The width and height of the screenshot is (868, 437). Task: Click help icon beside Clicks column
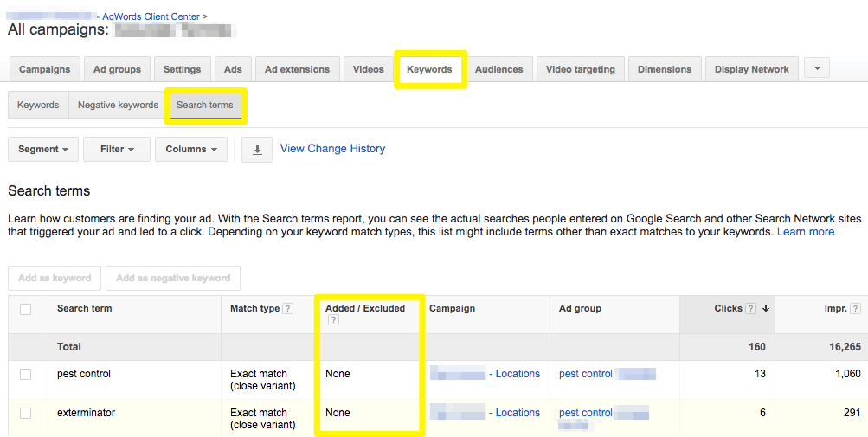coord(750,309)
